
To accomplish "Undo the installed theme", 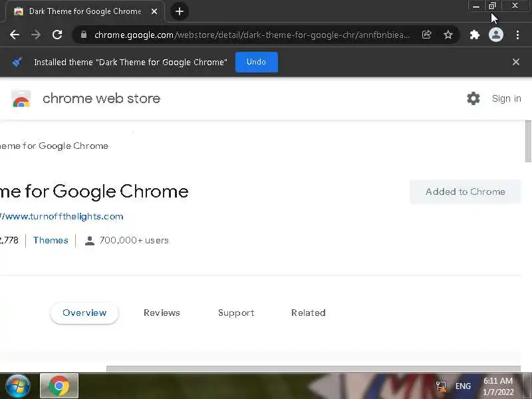I will click(256, 62).
